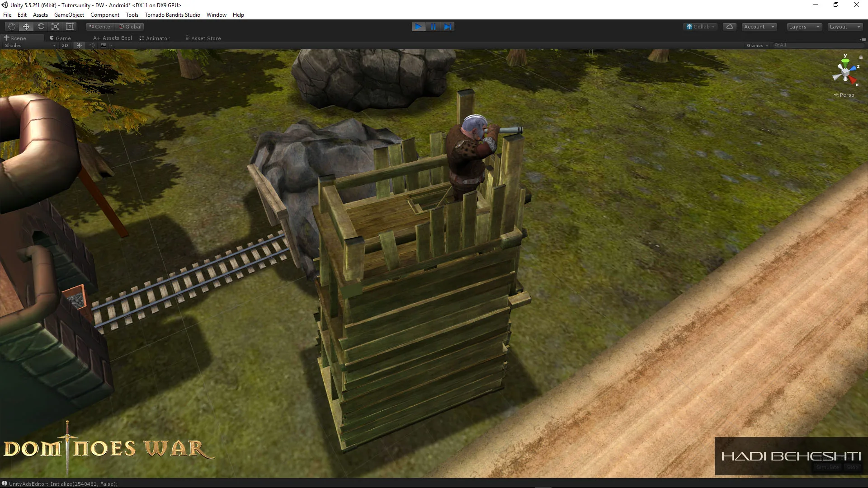This screenshot has width=868, height=488.
Task: Open the Gizmos dropdown
Action: [x=757, y=45]
